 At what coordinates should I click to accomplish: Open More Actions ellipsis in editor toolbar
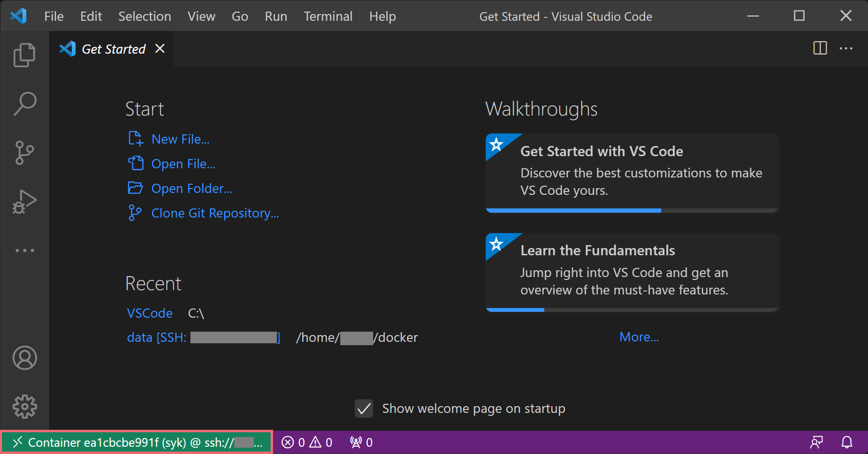pos(846,48)
